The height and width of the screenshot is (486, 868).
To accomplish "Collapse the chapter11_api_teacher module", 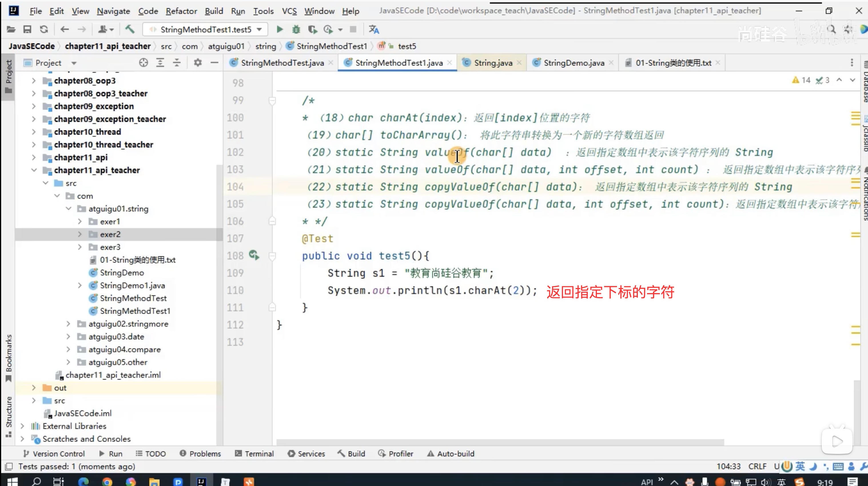I will (34, 170).
